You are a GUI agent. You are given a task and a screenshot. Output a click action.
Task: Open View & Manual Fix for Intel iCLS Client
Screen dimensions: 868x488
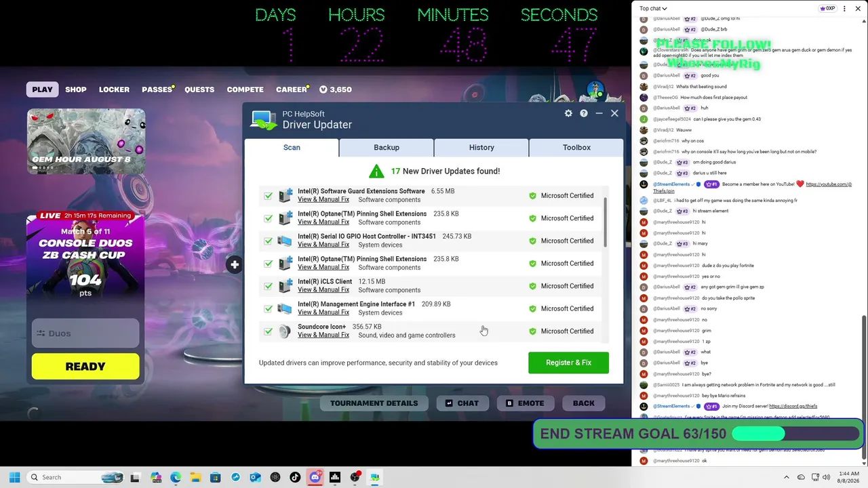(x=323, y=290)
